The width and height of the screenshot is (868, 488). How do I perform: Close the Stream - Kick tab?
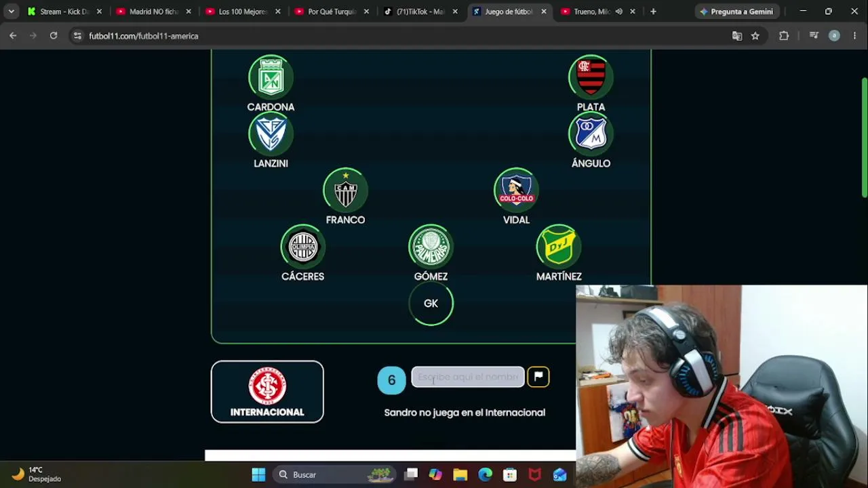pyautogui.click(x=99, y=12)
